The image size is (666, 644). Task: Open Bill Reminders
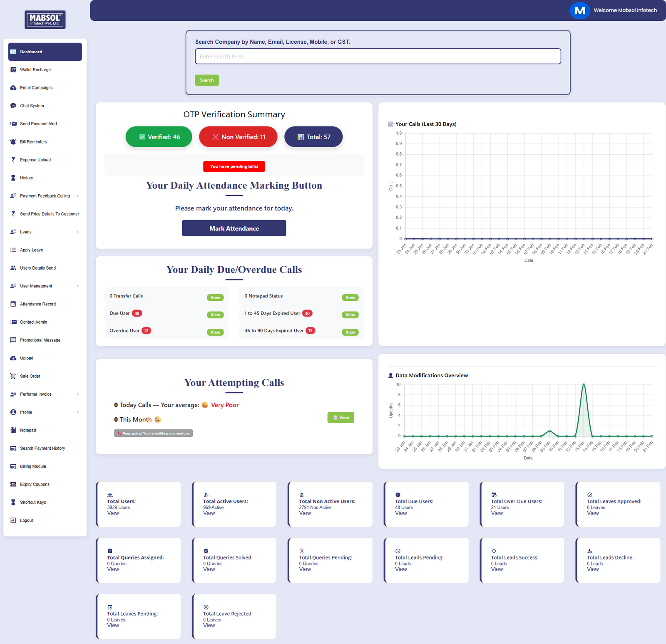point(33,141)
